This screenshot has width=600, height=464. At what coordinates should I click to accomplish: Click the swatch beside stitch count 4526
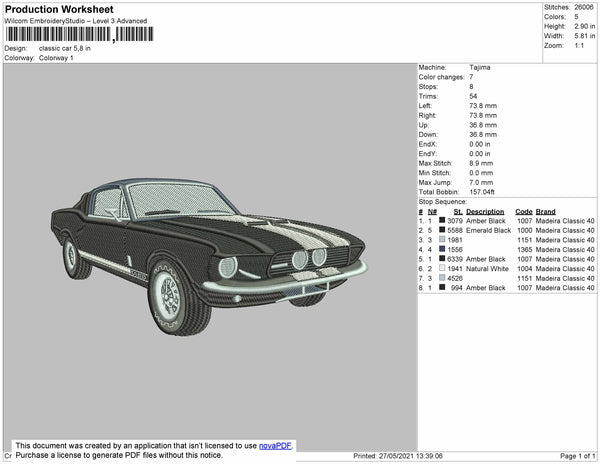click(x=442, y=278)
